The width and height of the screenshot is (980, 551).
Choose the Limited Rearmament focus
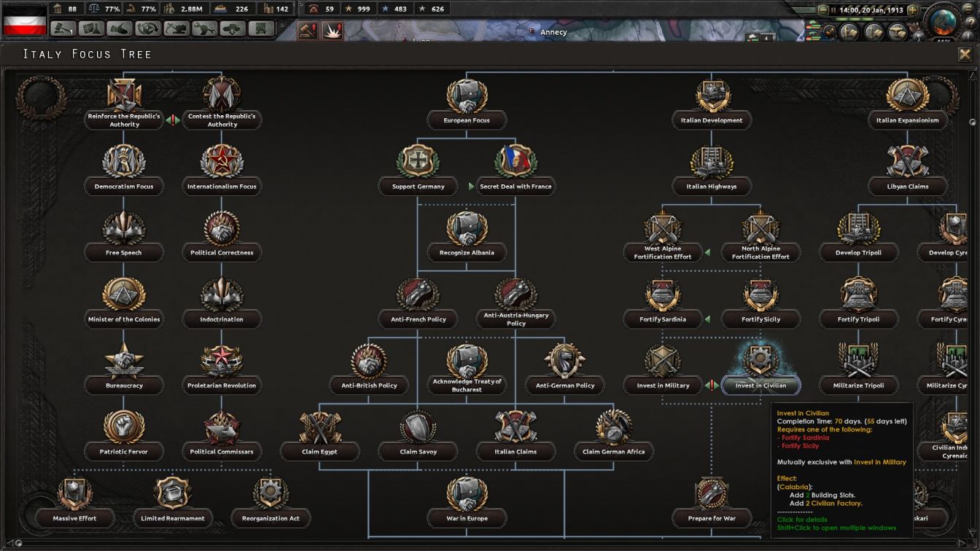pos(173,501)
